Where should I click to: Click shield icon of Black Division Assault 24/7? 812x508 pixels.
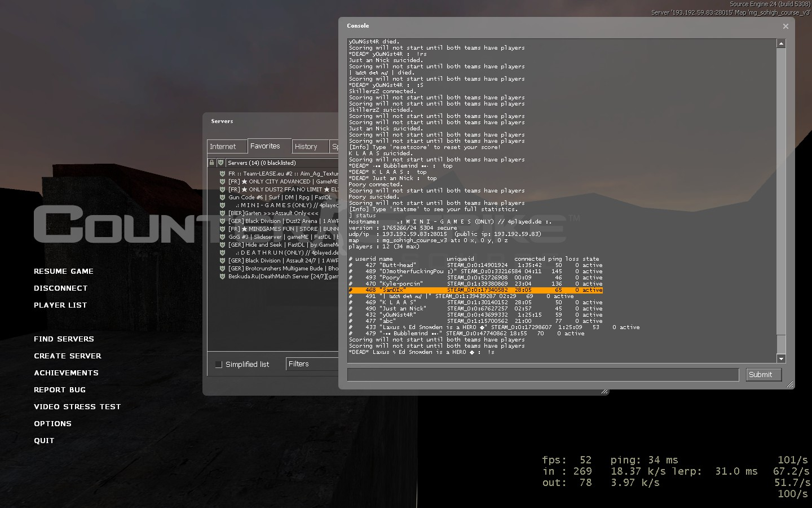click(x=222, y=261)
